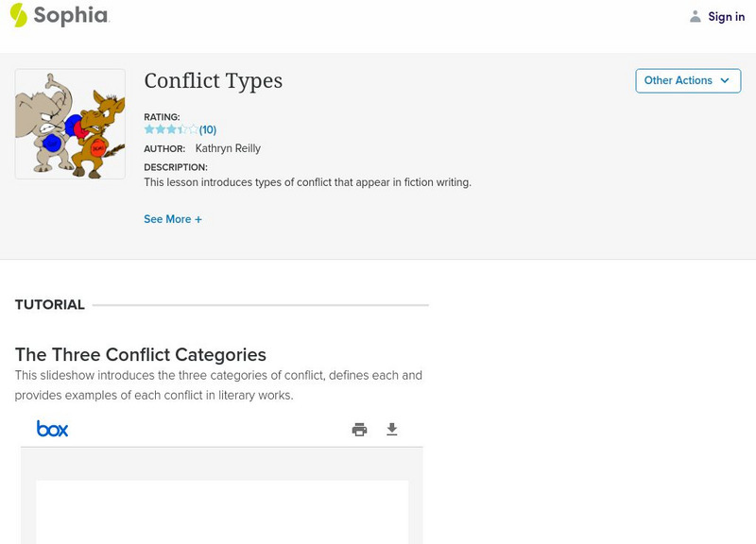756x544 pixels.
Task: Select the TUTORIAL section heading
Action: click(x=48, y=304)
